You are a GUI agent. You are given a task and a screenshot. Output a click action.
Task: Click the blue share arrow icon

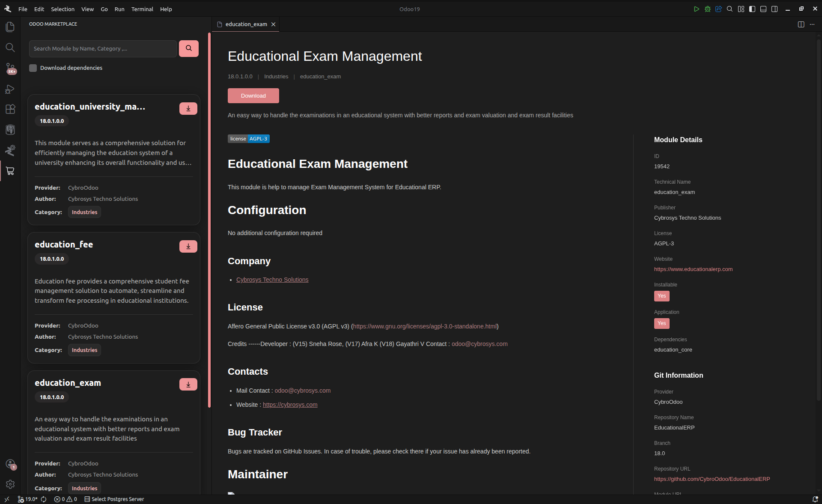coord(719,9)
